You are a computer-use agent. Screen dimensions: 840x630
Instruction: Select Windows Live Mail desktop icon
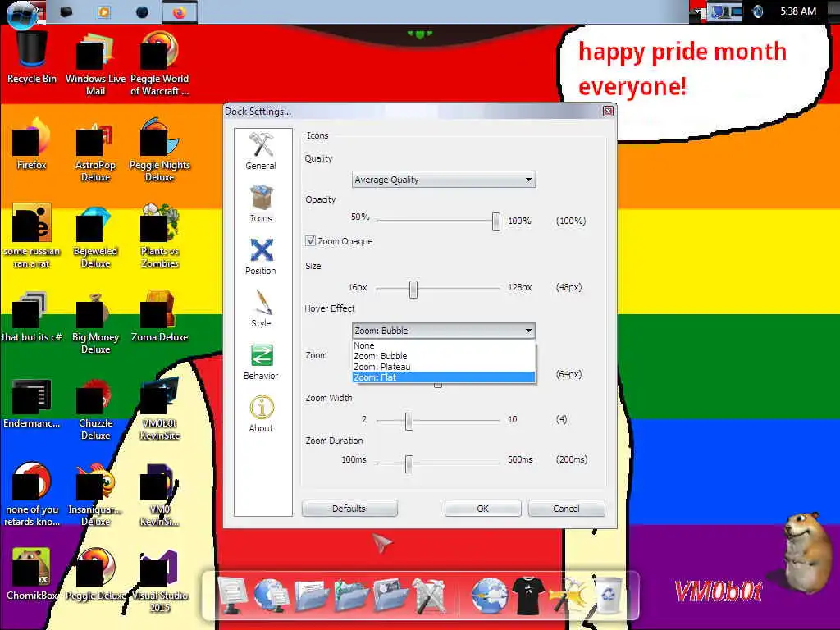[95, 64]
